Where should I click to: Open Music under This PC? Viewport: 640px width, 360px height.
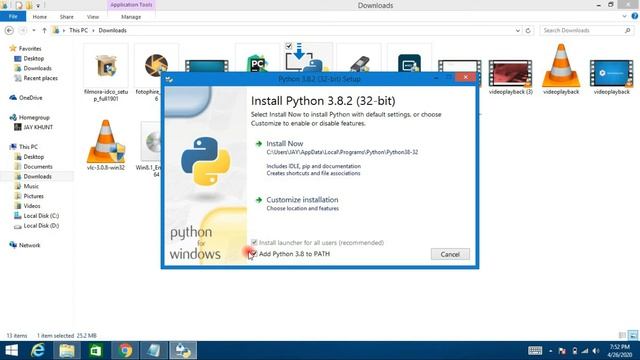[31, 186]
